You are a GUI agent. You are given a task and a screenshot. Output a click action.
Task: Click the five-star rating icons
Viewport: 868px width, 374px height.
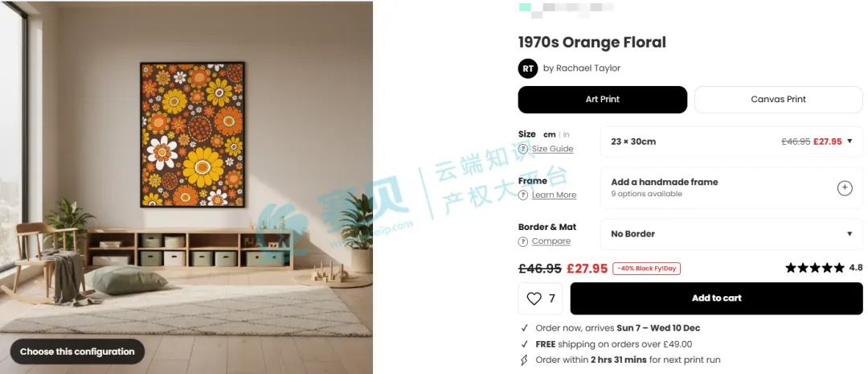coord(815,268)
